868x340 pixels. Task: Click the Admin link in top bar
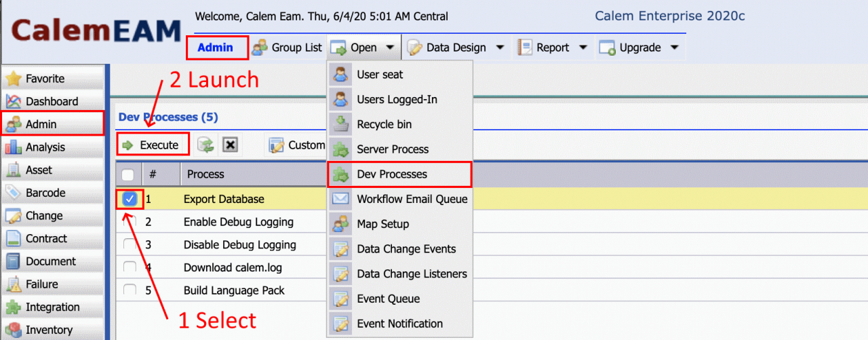pos(215,48)
